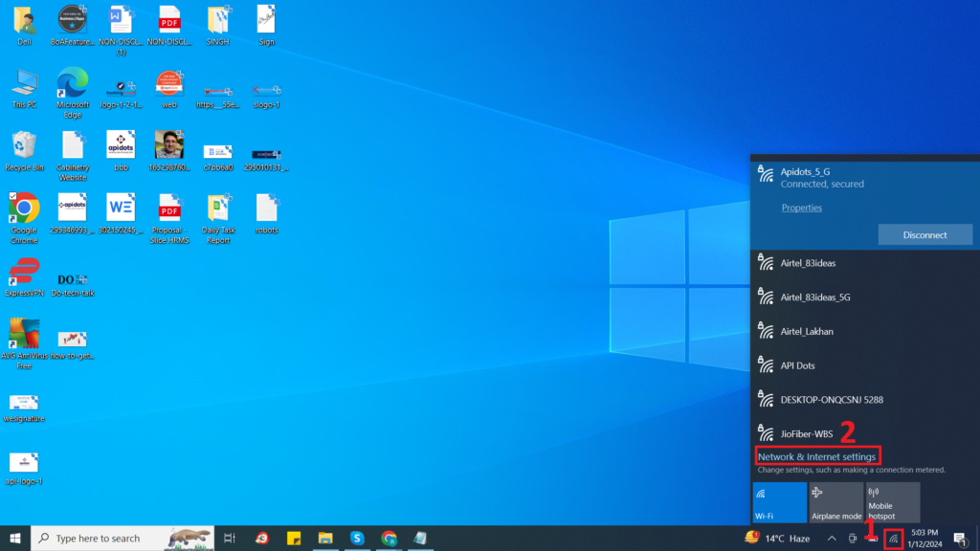Image resolution: width=980 pixels, height=551 pixels.
Task: Expand the JioFiber-WBS network entry
Action: [806, 433]
